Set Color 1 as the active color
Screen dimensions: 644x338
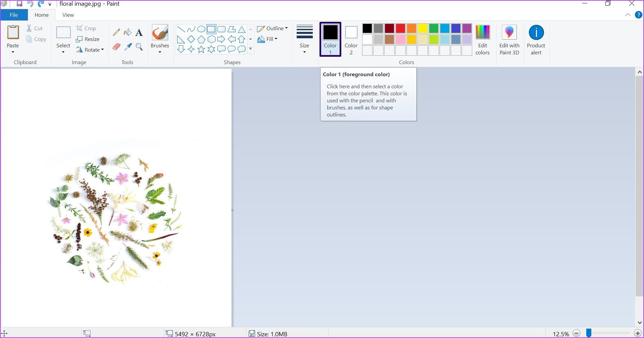pos(330,39)
